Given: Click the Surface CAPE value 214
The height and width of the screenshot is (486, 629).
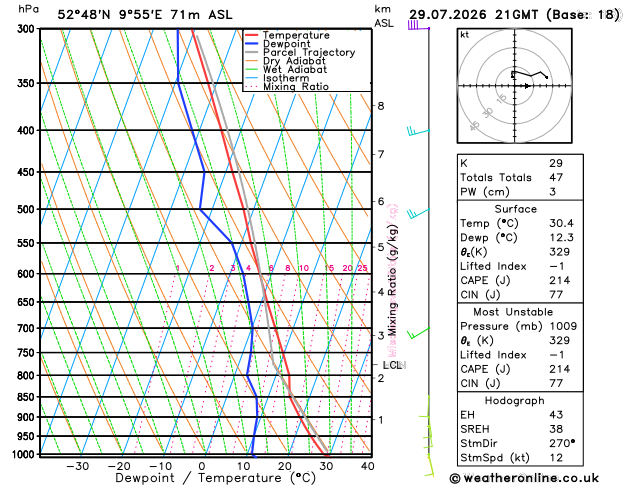Looking at the screenshot, I should (560, 280).
